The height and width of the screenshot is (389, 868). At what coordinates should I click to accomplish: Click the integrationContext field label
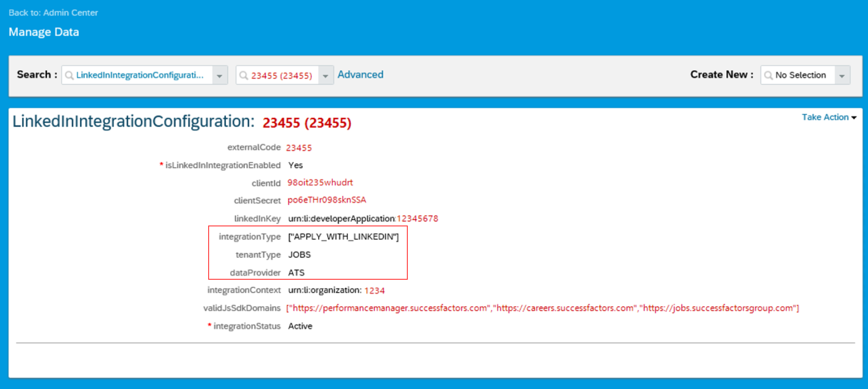click(x=244, y=290)
